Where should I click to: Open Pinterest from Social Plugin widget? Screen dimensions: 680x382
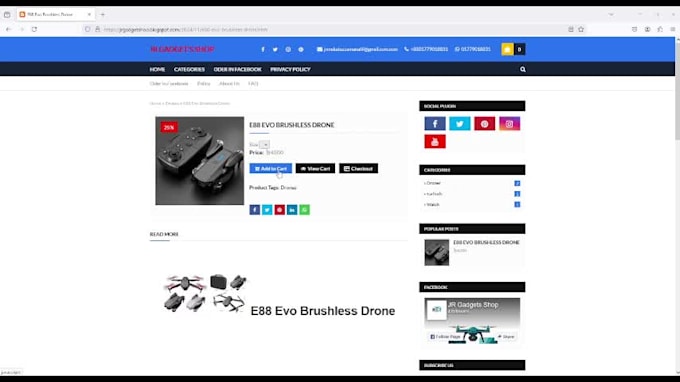click(x=484, y=124)
